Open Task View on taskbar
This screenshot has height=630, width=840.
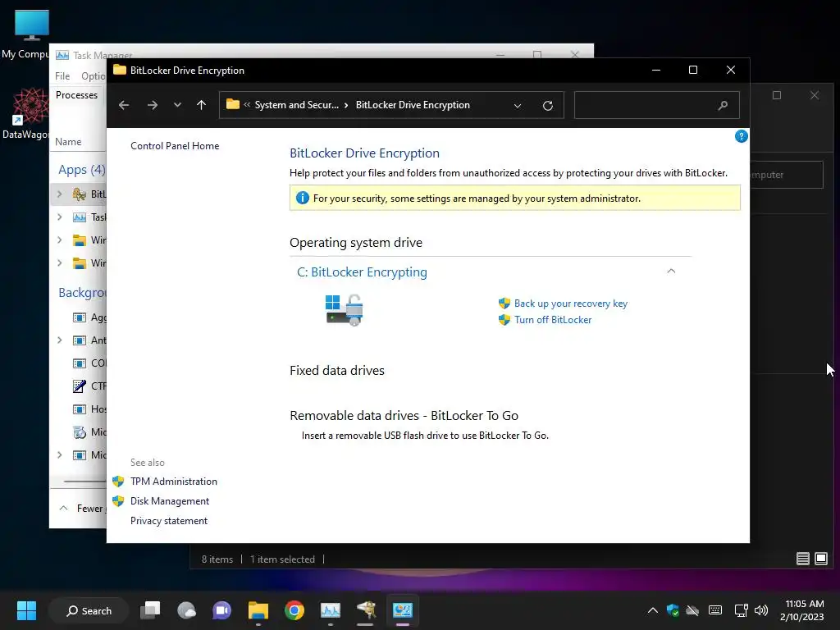(x=150, y=610)
